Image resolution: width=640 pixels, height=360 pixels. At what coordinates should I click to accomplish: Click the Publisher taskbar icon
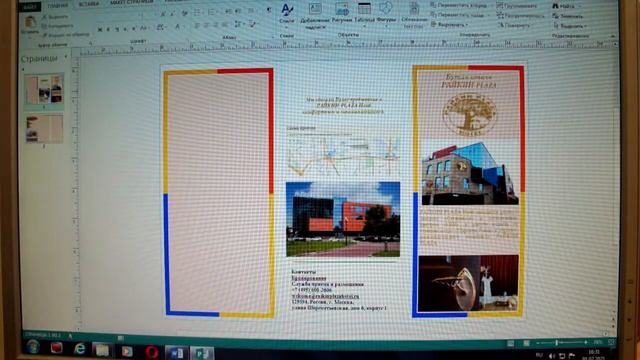202,353
